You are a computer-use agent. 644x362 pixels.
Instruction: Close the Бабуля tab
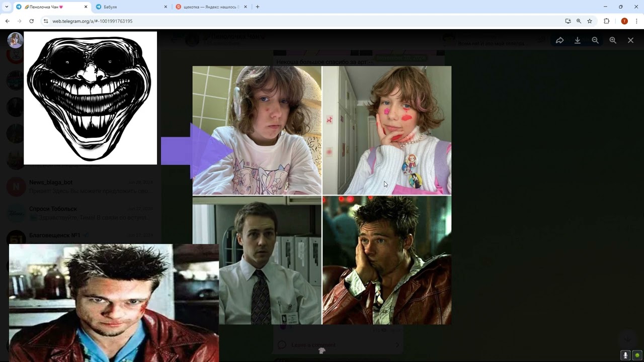click(166, 7)
